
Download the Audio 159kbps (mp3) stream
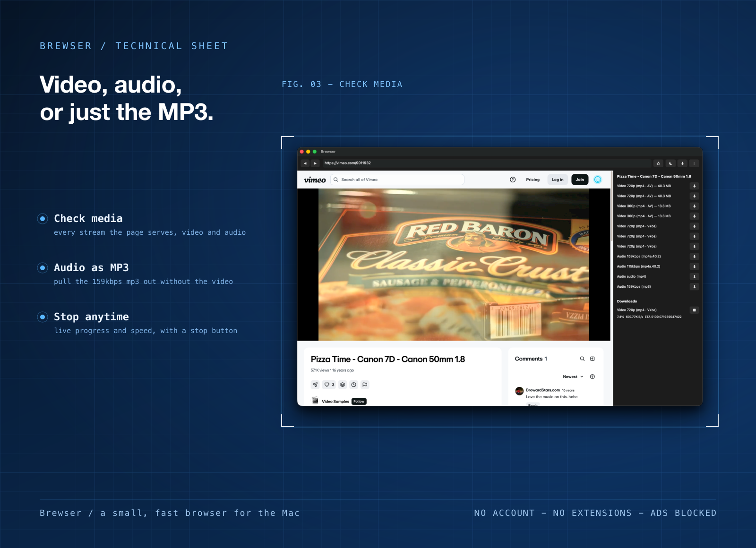pyautogui.click(x=695, y=287)
